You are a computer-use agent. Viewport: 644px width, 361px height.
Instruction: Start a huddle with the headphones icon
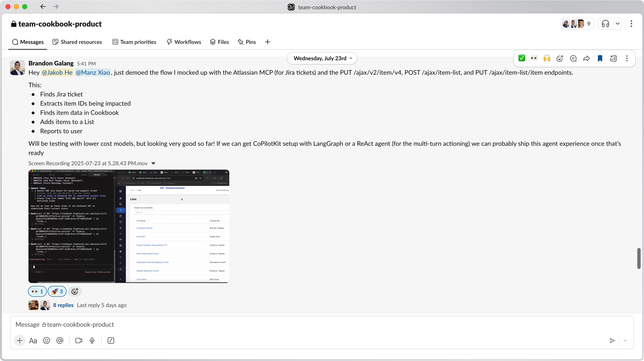point(606,24)
